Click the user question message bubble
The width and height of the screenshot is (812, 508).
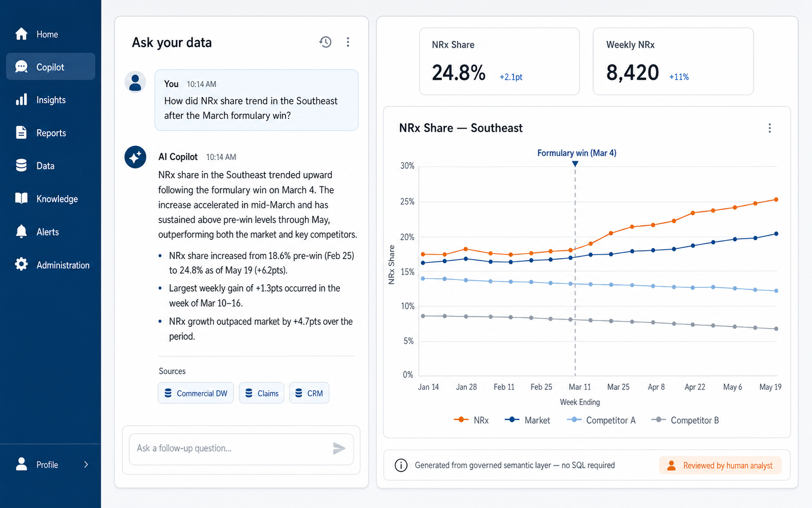click(x=257, y=100)
